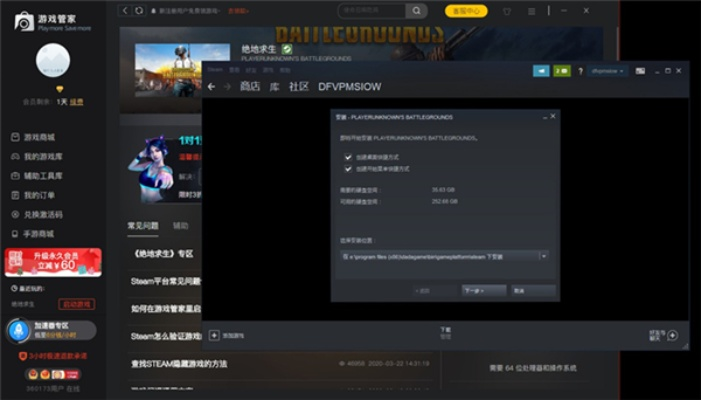Click the game manager search field
Viewport: 701px width, 400px height.
[x=372, y=11]
